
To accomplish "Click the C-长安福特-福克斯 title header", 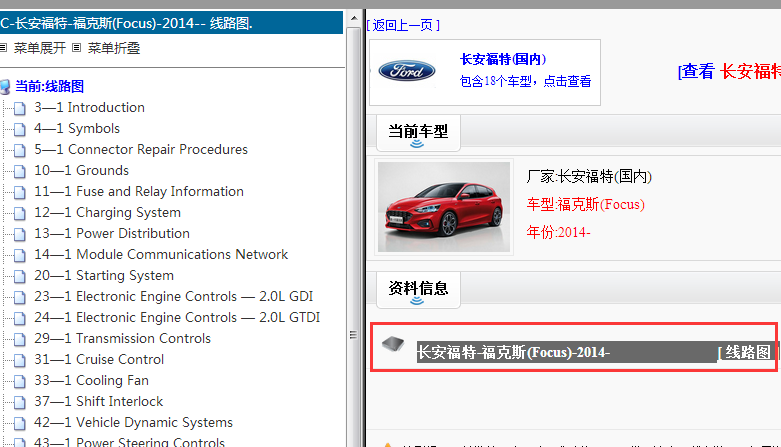I will pyautogui.click(x=171, y=23).
